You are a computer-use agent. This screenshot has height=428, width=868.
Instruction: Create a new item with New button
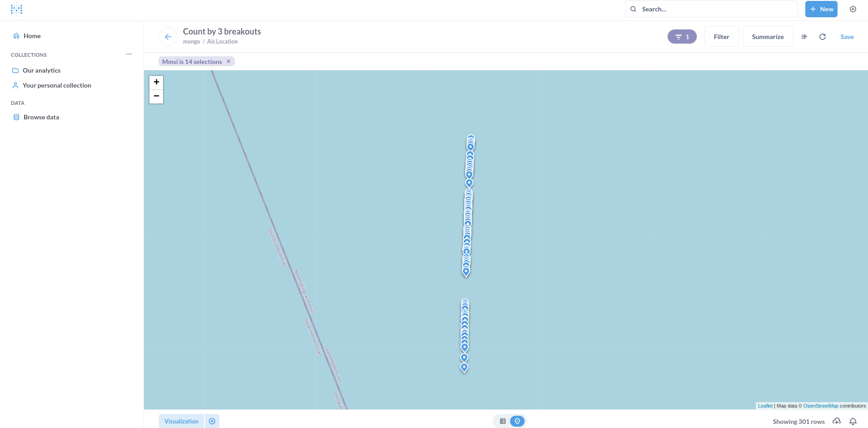click(x=821, y=9)
